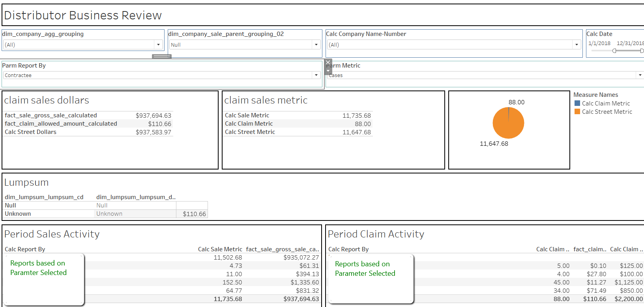Select the Calc Street Dollars row
Viewport: 644px width, 307px height.
pos(31,132)
